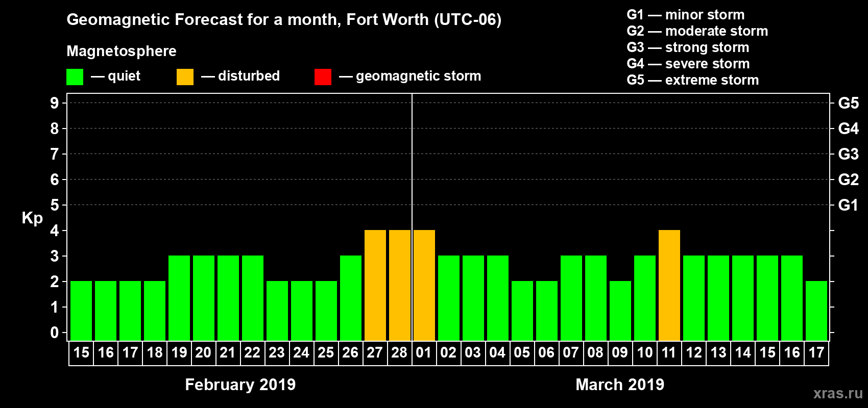Image resolution: width=868 pixels, height=408 pixels.
Task: Click the G4 right-axis label
Action: pos(849,129)
